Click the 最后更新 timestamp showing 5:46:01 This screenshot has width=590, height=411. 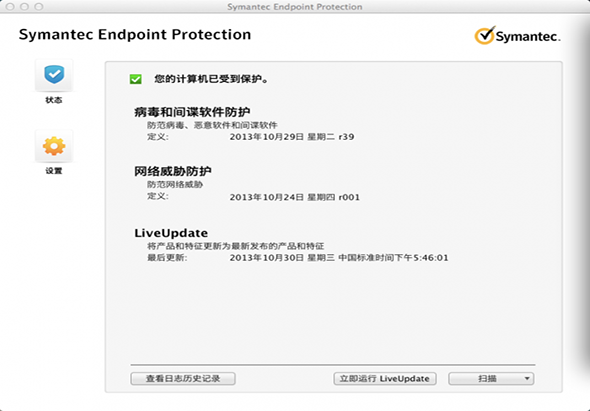[339, 258]
